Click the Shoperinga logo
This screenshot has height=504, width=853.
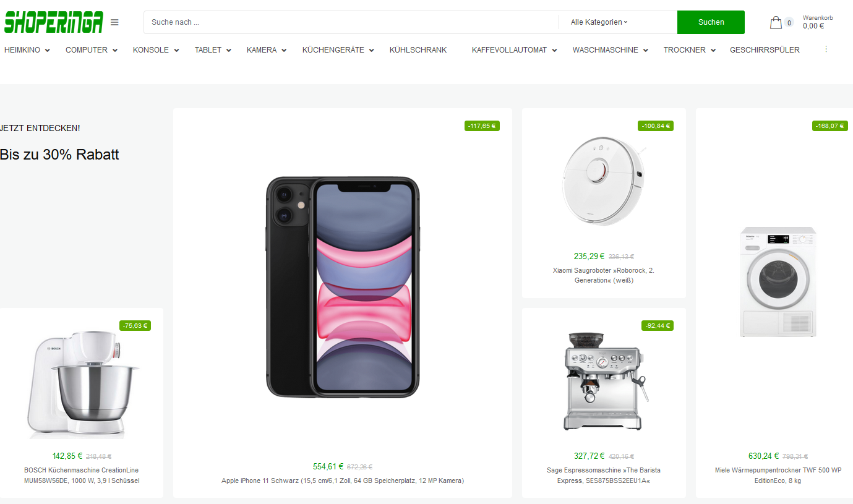click(53, 22)
